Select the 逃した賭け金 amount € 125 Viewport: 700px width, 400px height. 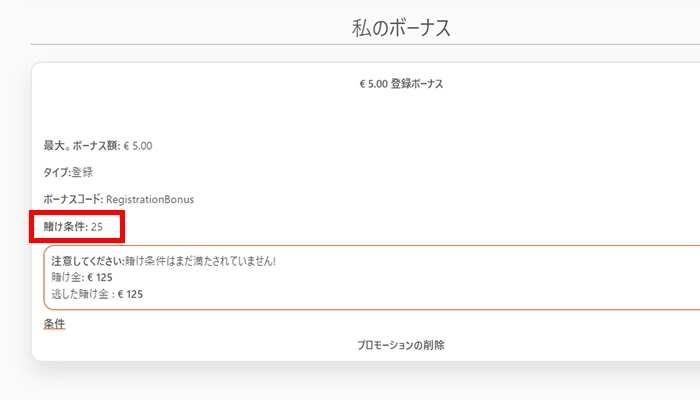tap(131, 294)
